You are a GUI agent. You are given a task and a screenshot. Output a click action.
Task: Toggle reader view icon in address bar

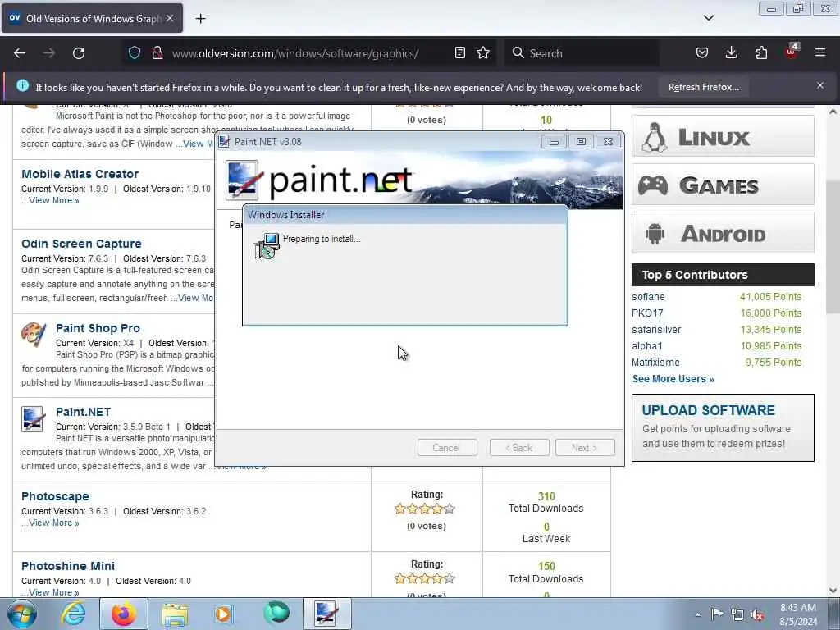click(459, 53)
